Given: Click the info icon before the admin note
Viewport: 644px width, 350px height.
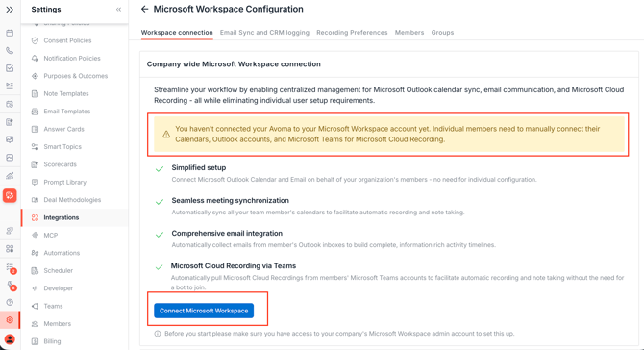Looking at the screenshot, I should [158, 334].
